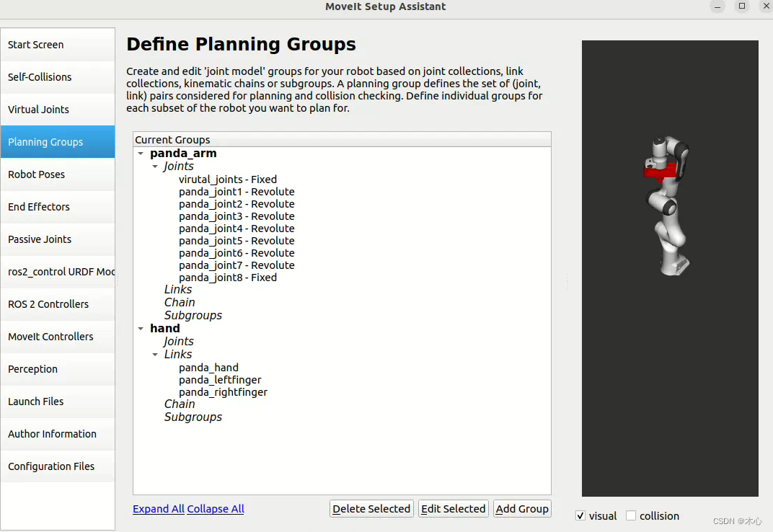Image resolution: width=773 pixels, height=532 pixels.
Task: Select the Planning Groups sidebar item
Action: pos(58,142)
